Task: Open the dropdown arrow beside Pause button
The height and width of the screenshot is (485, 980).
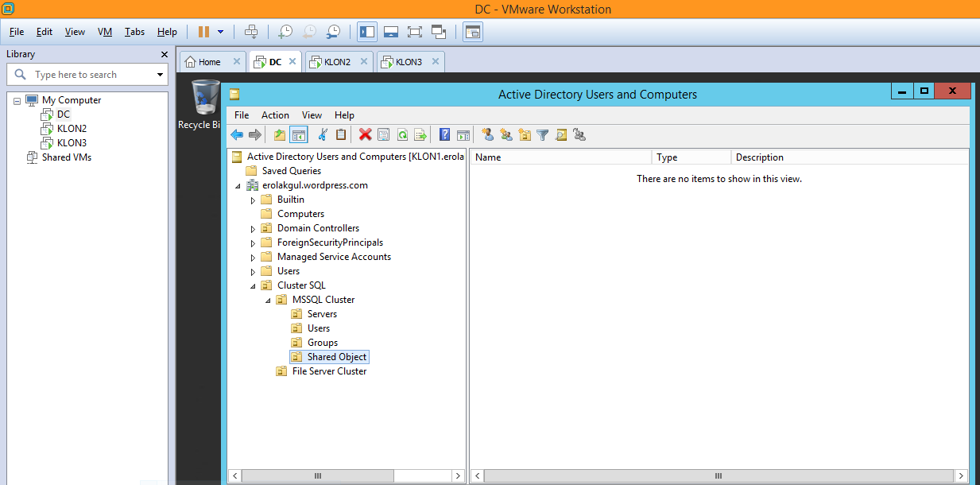Action: pos(220,32)
